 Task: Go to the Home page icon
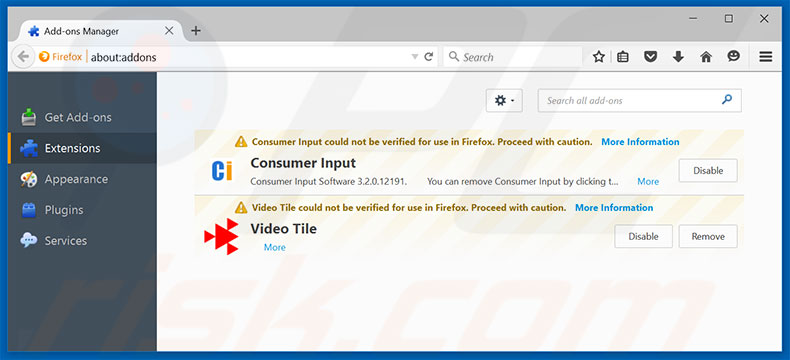pyautogui.click(x=706, y=57)
